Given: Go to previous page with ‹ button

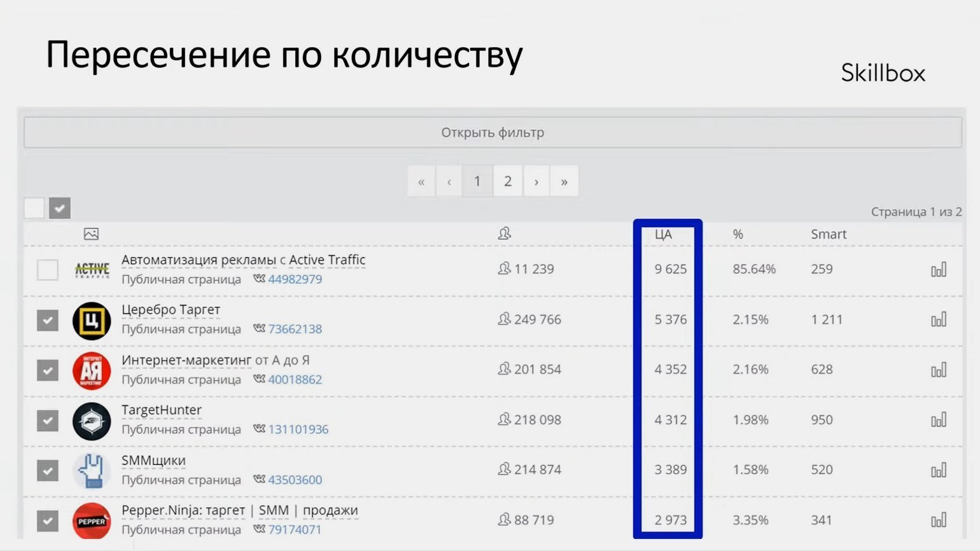Looking at the screenshot, I should tap(449, 181).
